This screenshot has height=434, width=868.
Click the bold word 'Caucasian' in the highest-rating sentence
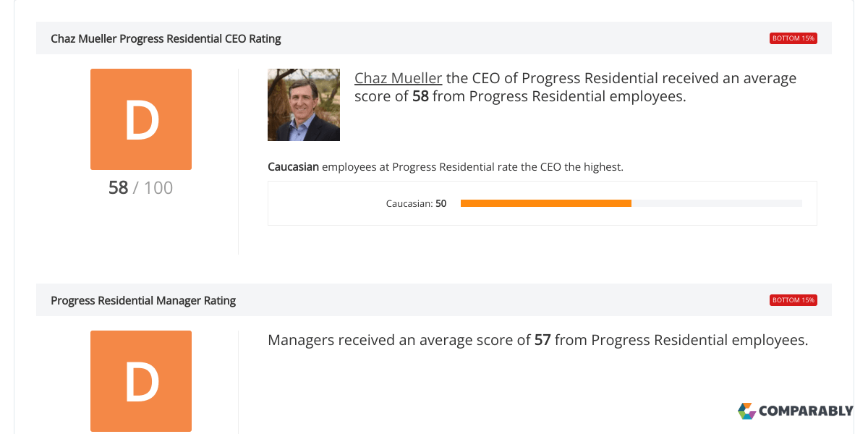click(293, 167)
